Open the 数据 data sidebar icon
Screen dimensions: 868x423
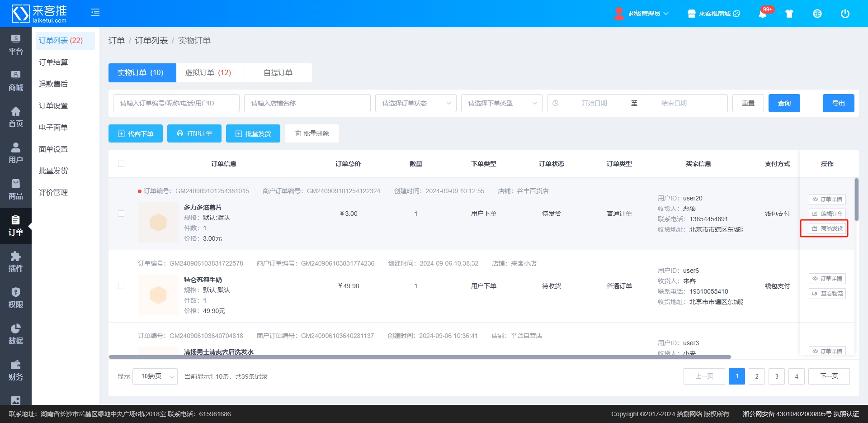[15, 334]
